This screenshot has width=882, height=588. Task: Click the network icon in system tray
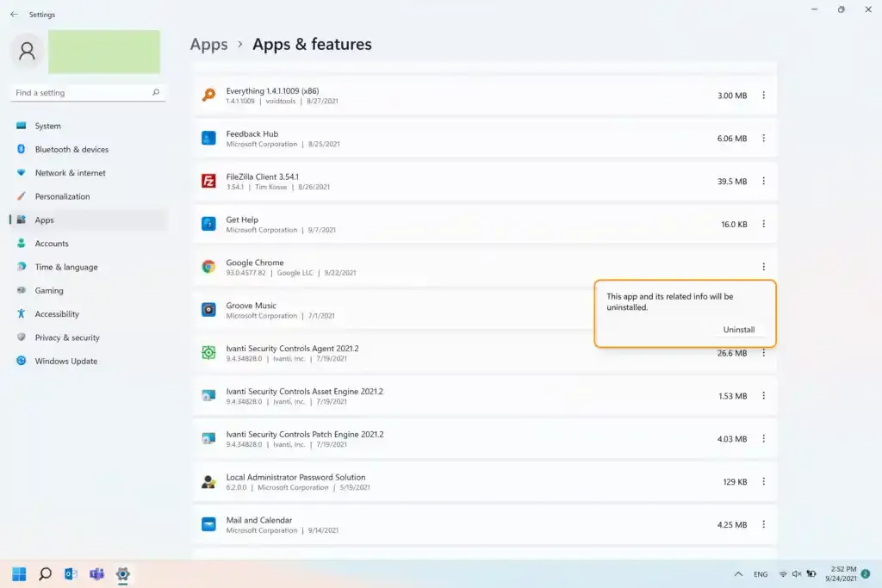click(783, 574)
